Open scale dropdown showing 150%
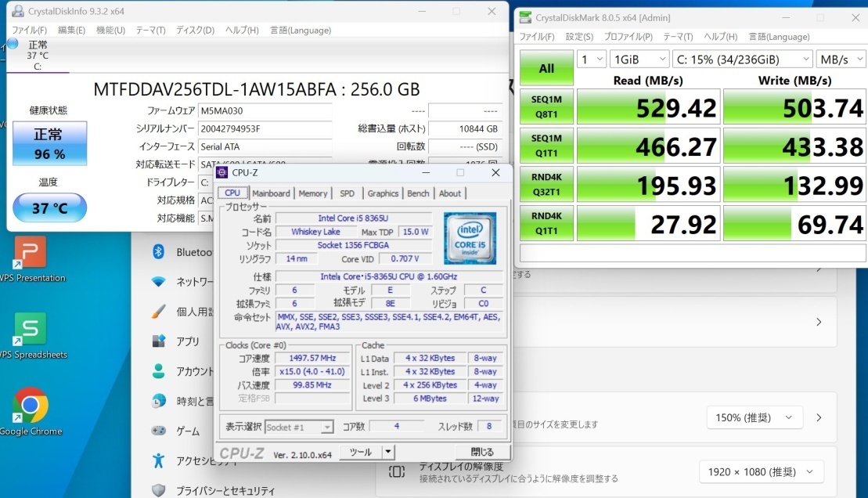The width and height of the screenshot is (868, 498). click(754, 417)
